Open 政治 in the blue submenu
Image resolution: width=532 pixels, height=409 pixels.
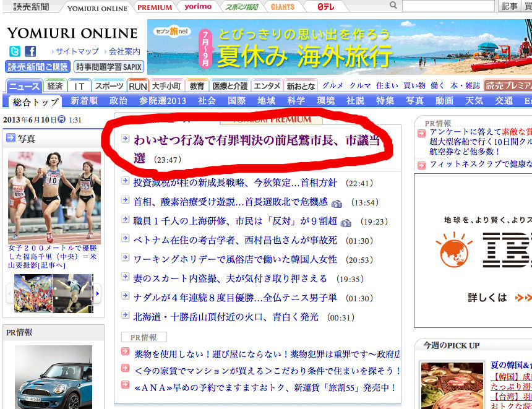(x=118, y=101)
